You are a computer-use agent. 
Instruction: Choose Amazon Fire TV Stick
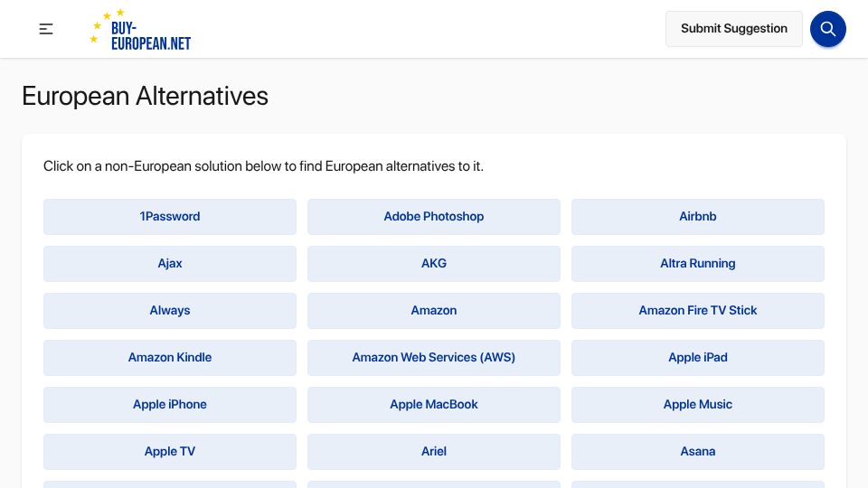click(x=697, y=311)
